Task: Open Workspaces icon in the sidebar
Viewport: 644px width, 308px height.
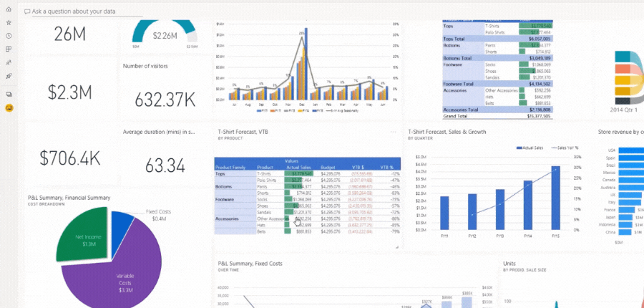Action: (9, 94)
